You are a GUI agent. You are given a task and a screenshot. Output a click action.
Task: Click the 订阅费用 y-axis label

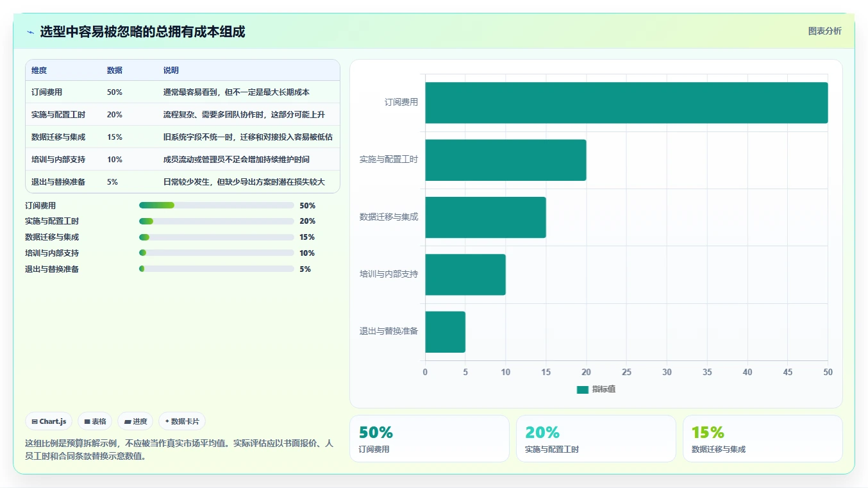pyautogui.click(x=401, y=102)
